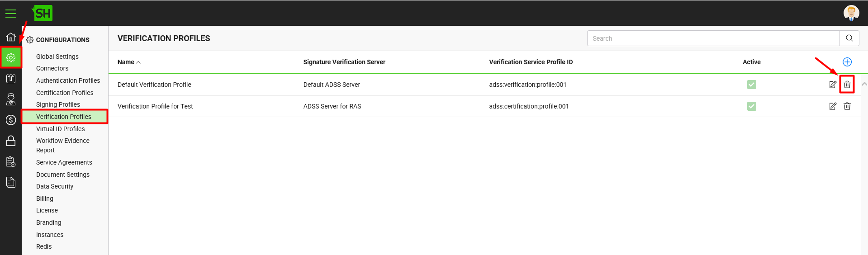Focus the Search input field

713,38
